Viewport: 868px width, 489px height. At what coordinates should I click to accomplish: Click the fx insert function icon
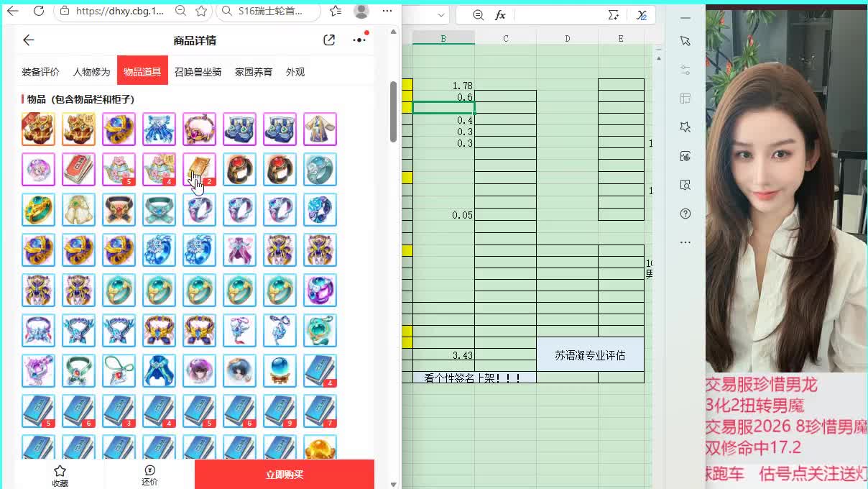(x=500, y=15)
